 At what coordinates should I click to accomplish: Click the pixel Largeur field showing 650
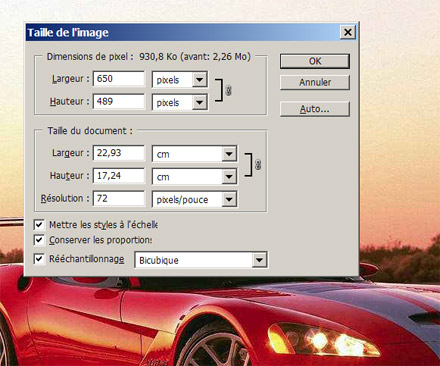click(119, 79)
